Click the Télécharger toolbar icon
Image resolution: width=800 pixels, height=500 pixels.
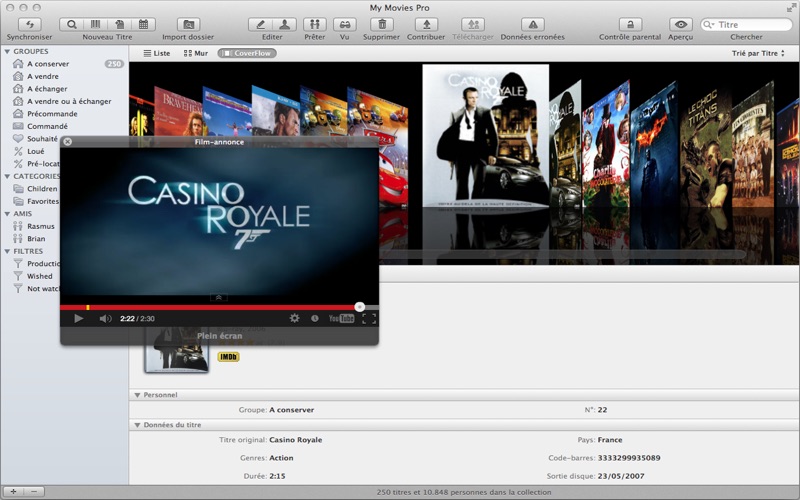click(473, 24)
